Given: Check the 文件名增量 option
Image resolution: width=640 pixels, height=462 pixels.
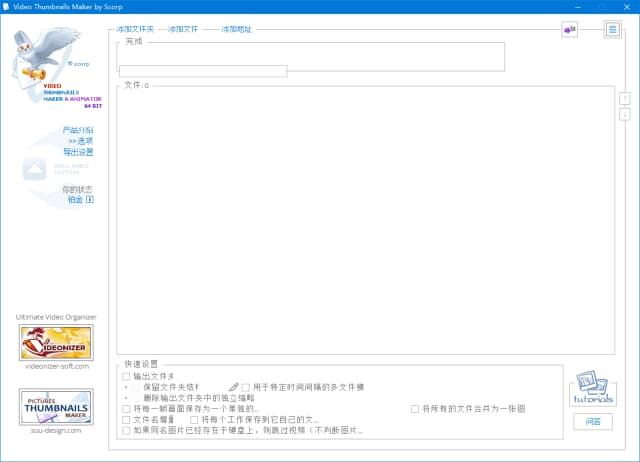Looking at the screenshot, I should point(126,420).
